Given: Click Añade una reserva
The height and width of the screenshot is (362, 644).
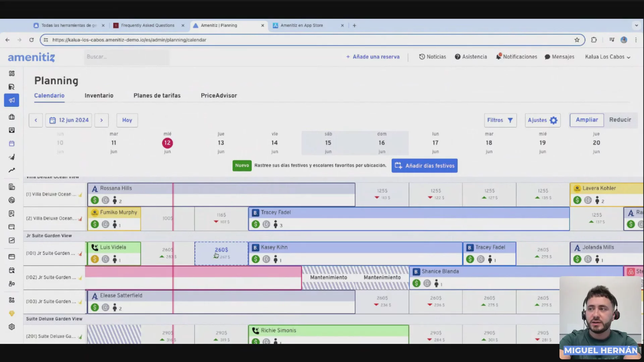Looking at the screenshot, I should click(373, 57).
